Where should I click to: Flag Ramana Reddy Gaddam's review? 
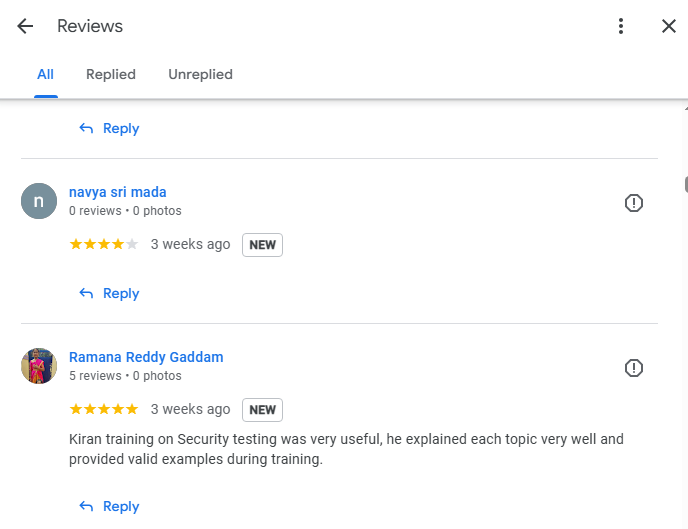tap(634, 368)
